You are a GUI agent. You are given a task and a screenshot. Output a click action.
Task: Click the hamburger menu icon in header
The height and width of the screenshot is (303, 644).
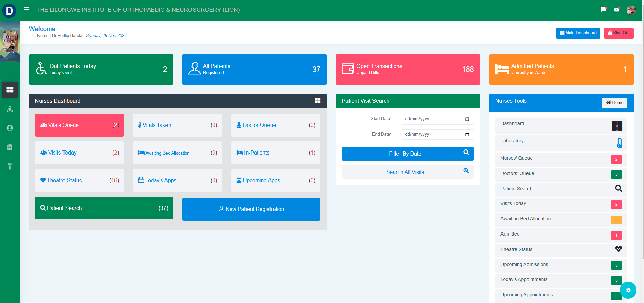26,10
